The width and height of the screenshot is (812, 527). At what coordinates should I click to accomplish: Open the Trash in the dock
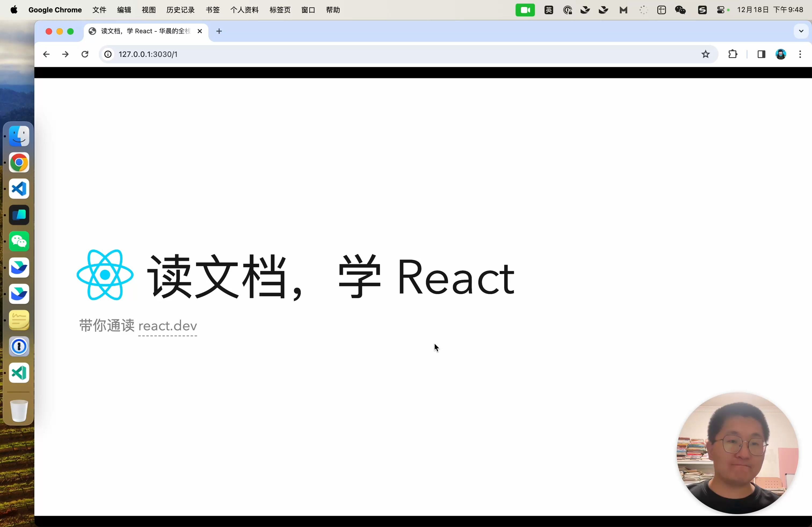[19, 411]
